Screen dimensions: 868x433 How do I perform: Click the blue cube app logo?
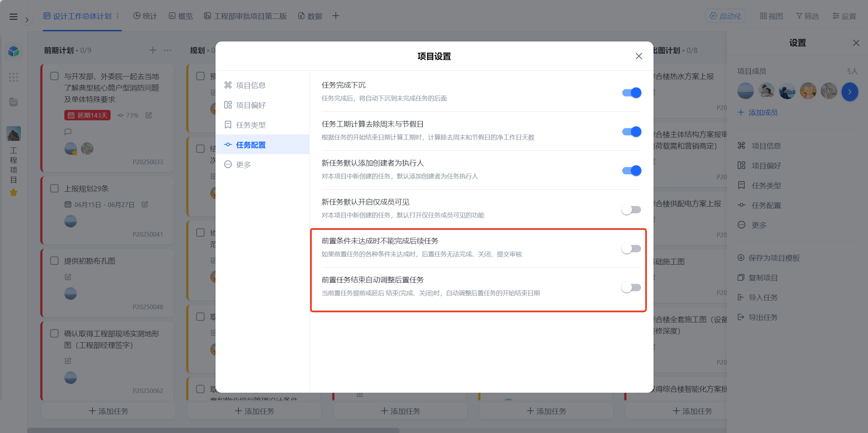click(x=14, y=51)
